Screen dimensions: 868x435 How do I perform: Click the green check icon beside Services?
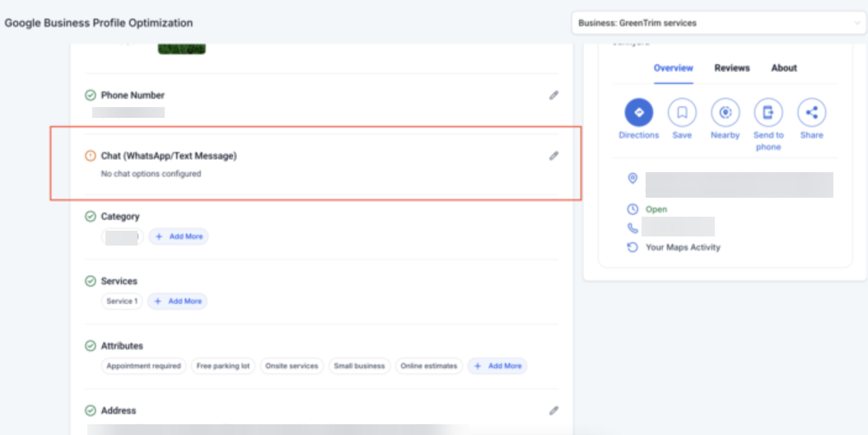click(x=91, y=282)
